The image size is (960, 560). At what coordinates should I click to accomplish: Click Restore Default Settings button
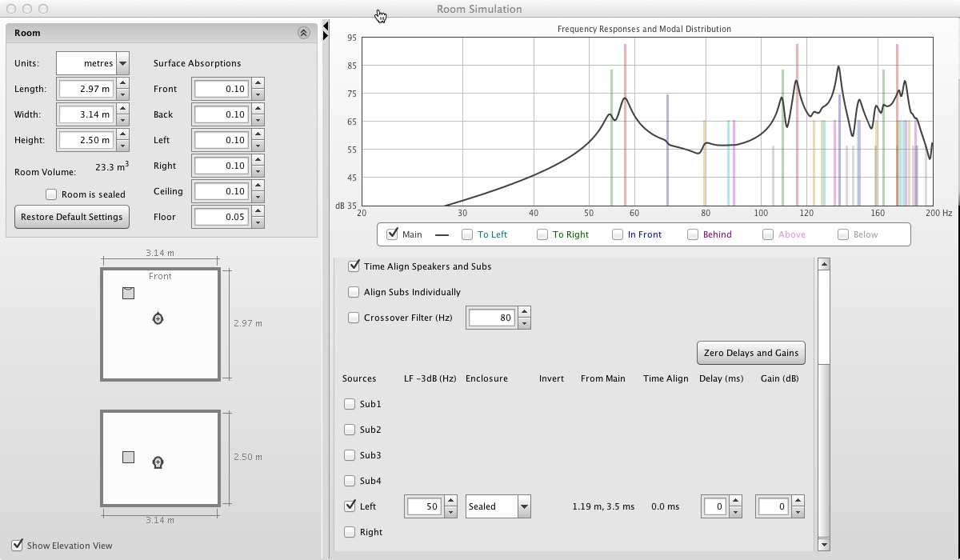click(x=72, y=217)
